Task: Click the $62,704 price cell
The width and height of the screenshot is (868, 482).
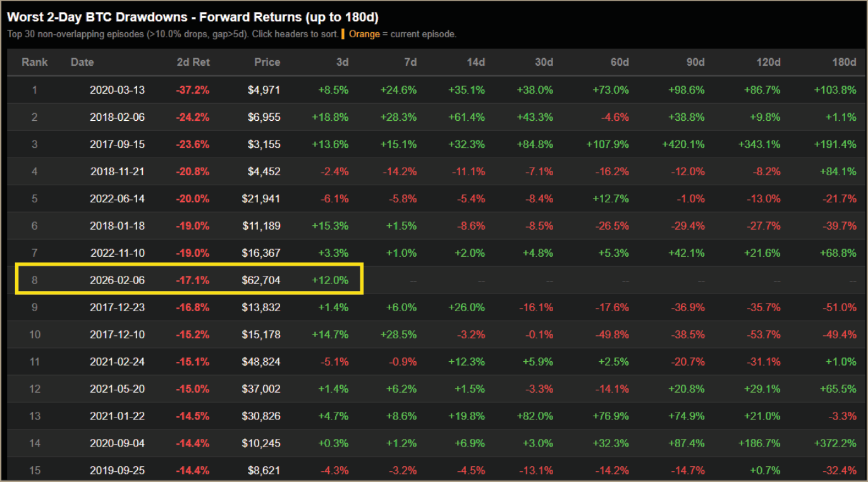Action: tap(260, 280)
